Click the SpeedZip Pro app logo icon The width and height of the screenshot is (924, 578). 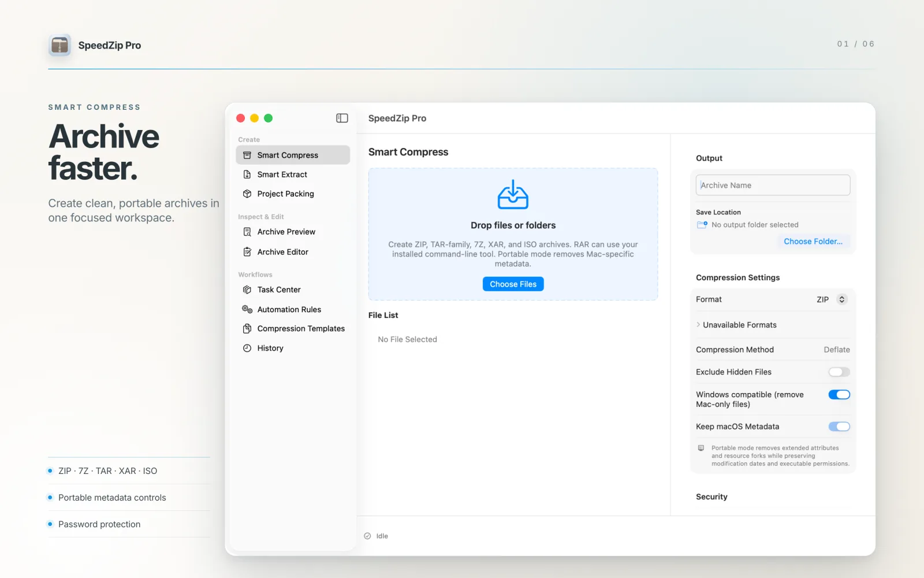tap(59, 45)
